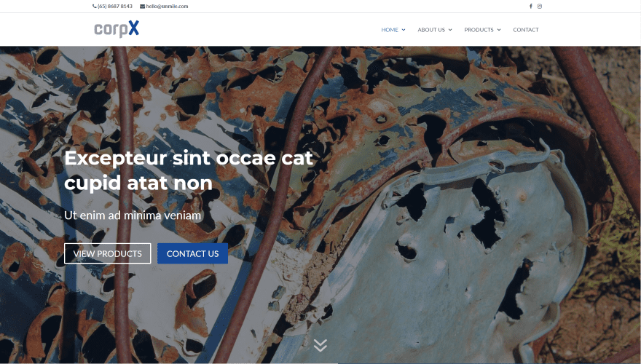The width and height of the screenshot is (641, 364).
Task: Navigate to the CONTACT page link
Action: pos(526,30)
